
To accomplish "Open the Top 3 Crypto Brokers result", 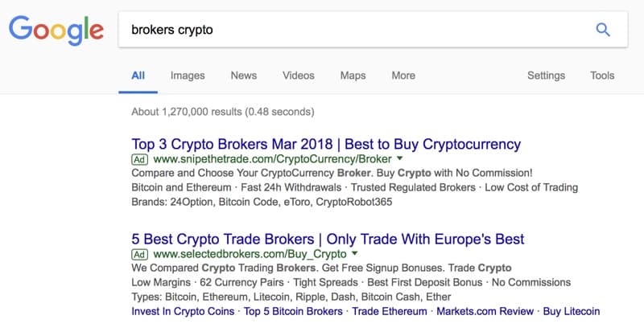I will [x=326, y=145].
